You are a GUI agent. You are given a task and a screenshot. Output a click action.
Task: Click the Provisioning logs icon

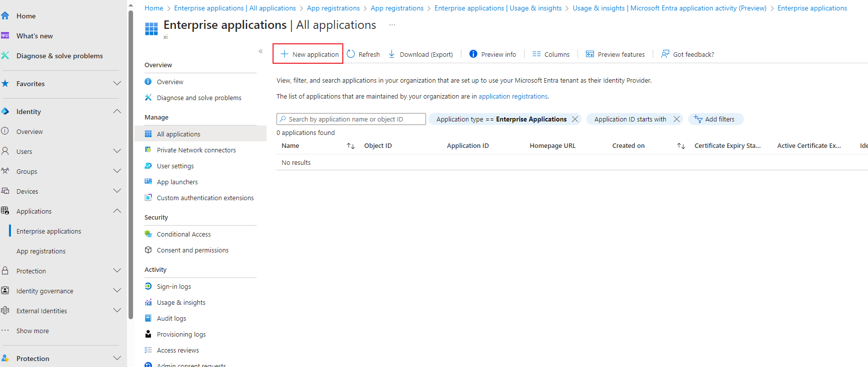pyautogui.click(x=148, y=334)
